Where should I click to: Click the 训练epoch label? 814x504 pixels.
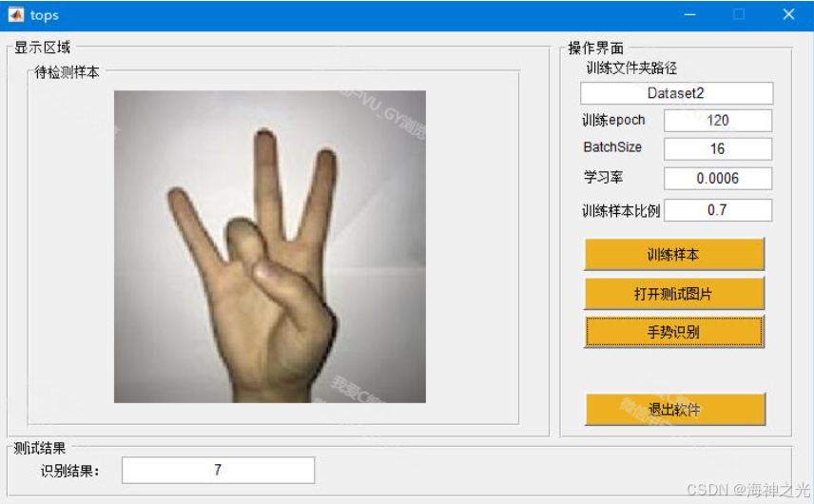613,121
